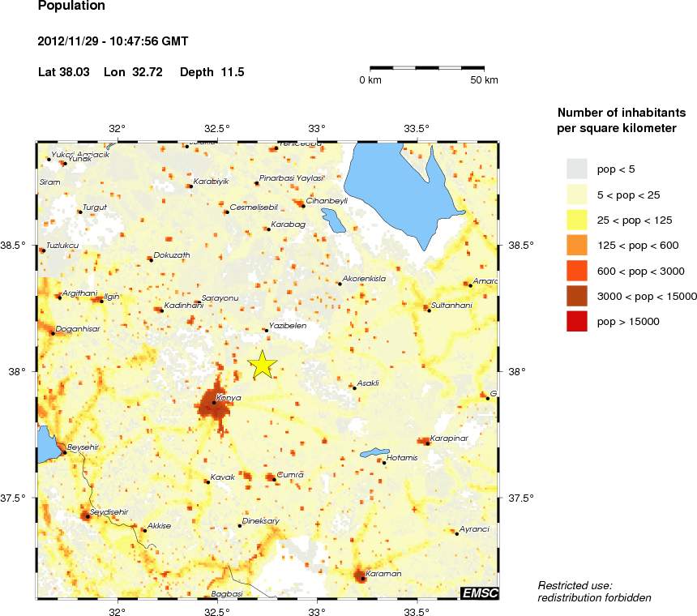This screenshot has width=697, height=616.
Task: Select the 'Karapinar' town label
Action: pos(449,438)
